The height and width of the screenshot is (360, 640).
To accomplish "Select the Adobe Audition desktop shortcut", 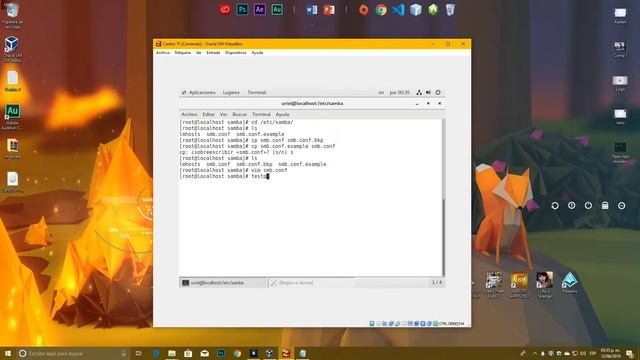I will click(x=12, y=117).
